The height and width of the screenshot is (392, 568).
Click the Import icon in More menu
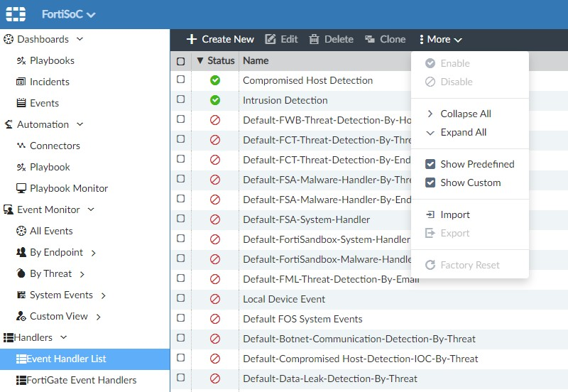point(430,214)
